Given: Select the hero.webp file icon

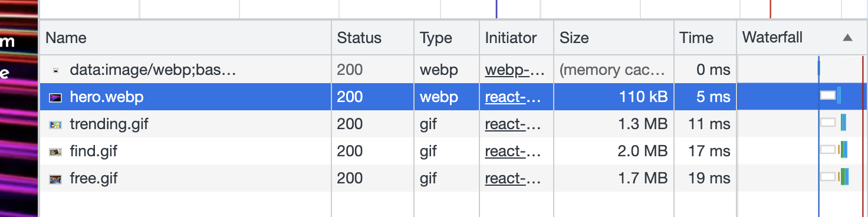Looking at the screenshot, I should tap(55, 97).
